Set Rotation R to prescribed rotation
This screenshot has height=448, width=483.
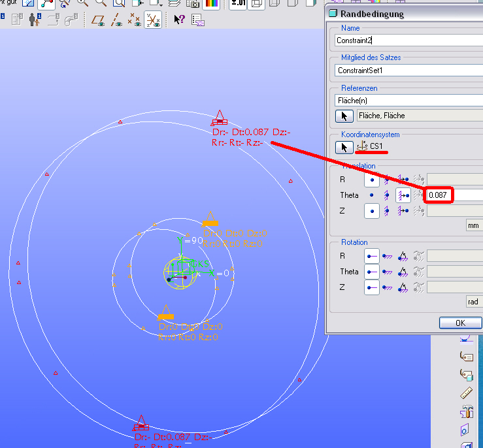pyautogui.click(x=403, y=256)
